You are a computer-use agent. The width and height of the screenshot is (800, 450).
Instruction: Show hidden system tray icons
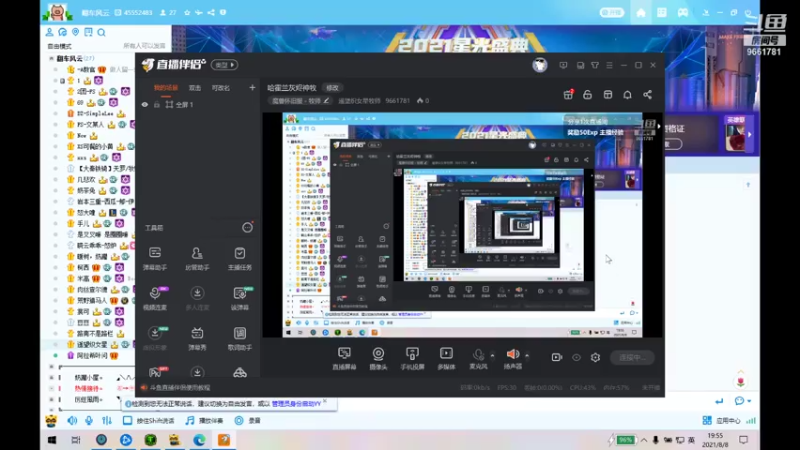click(x=644, y=440)
